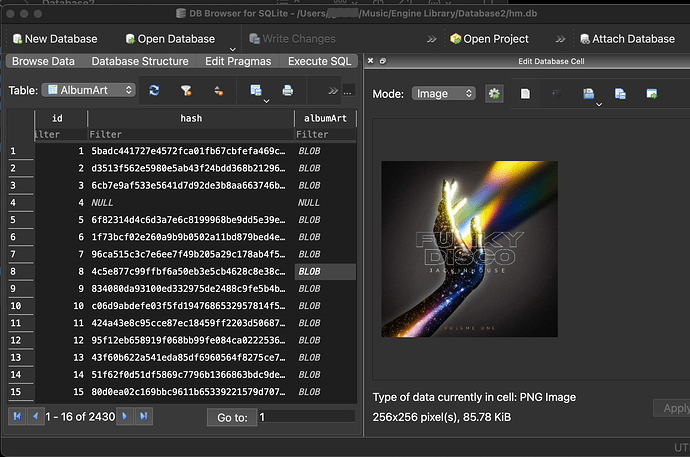
Task: Undock the Edit Database Cell panel
Action: click(x=383, y=61)
